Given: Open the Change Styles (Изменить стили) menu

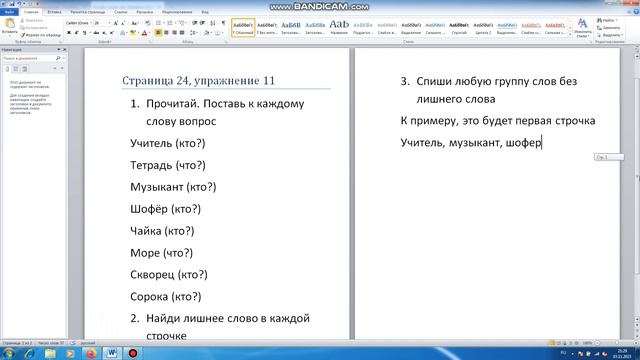Looking at the screenshot, I should (582, 28).
